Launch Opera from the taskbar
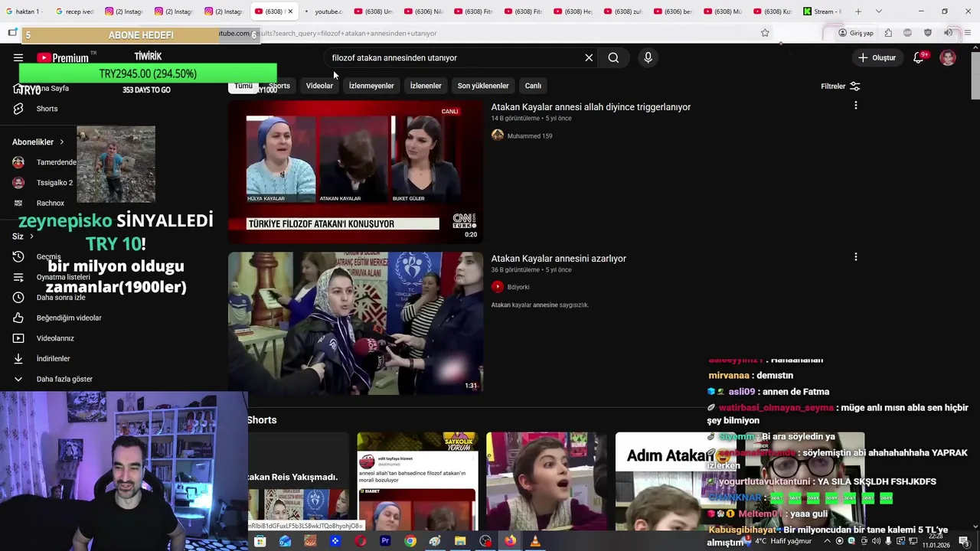 coord(360,541)
